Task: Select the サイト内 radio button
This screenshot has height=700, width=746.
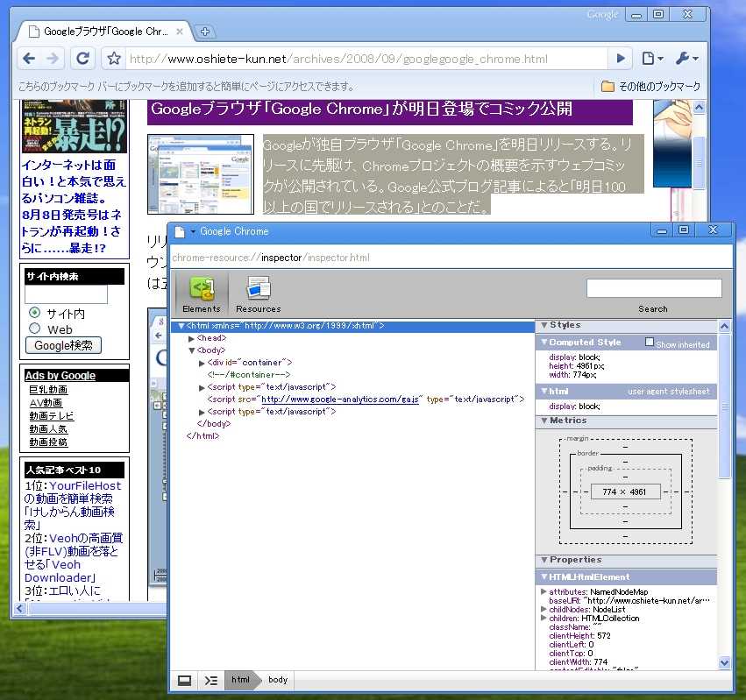Action: [35, 313]
